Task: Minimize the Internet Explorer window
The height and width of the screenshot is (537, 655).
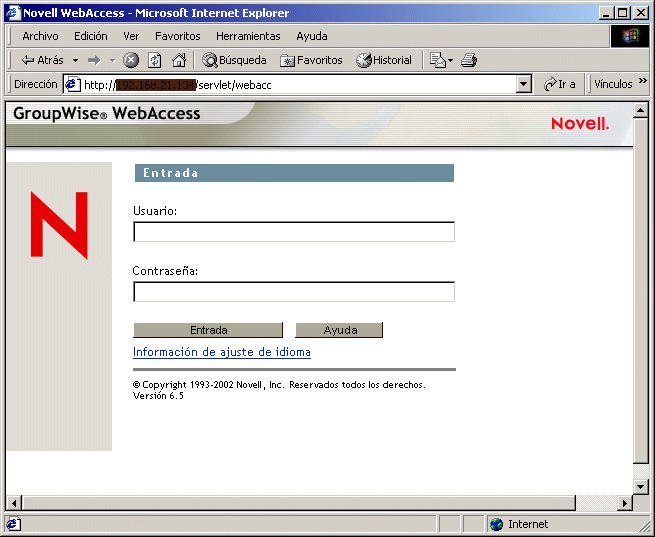Action: [x=606, y=13]
